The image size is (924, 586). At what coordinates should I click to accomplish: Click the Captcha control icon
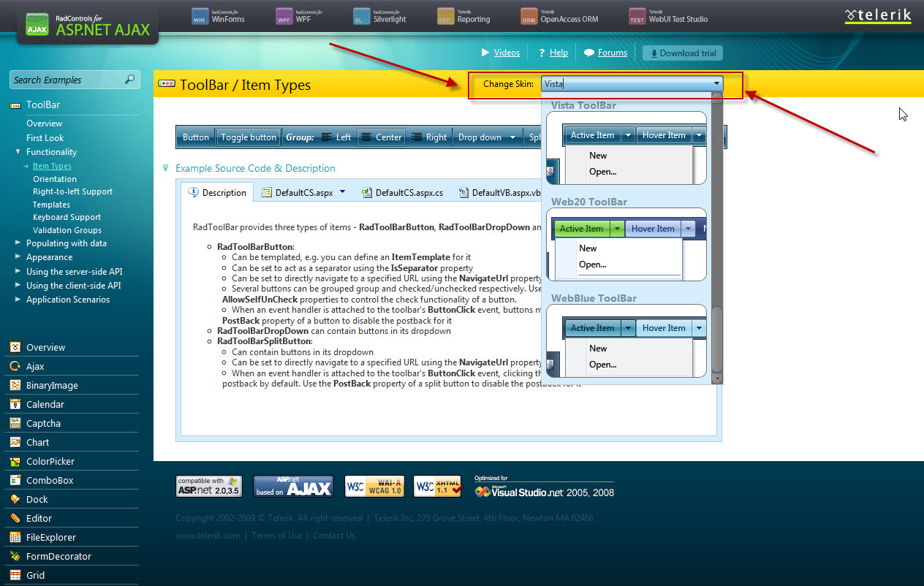pyautogui.click(x=15, y=424)
